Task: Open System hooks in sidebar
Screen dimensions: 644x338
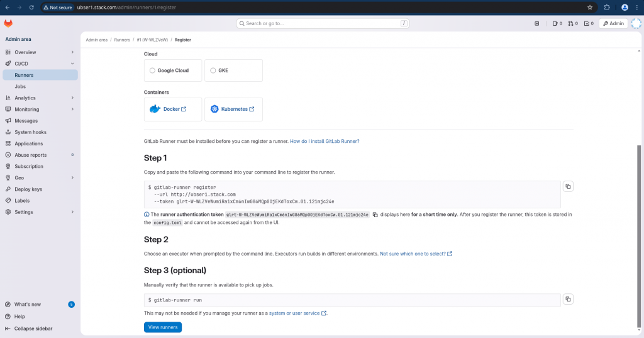Action: click(x=30, y=132)
